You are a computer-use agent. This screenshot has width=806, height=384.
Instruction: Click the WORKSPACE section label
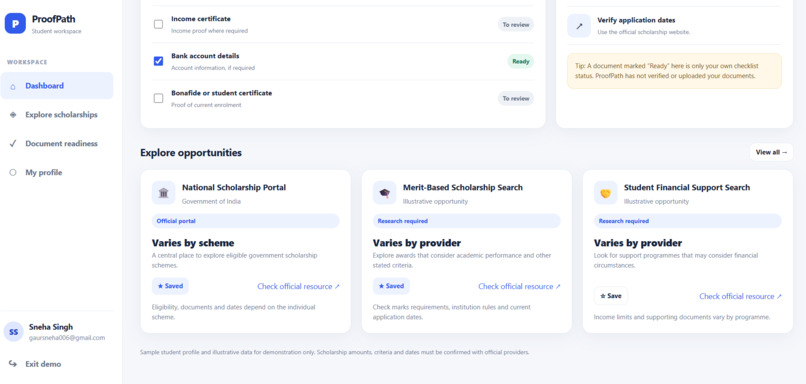[x=27, y=62]
